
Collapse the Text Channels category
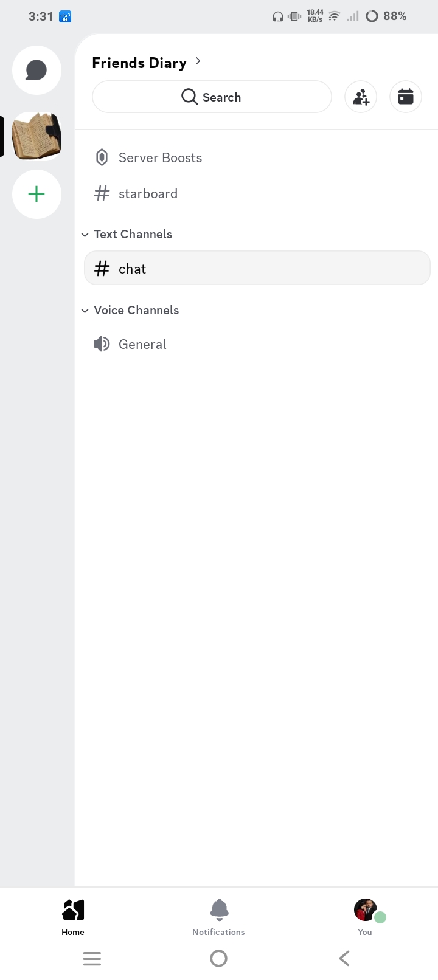[x=127, y=234]
